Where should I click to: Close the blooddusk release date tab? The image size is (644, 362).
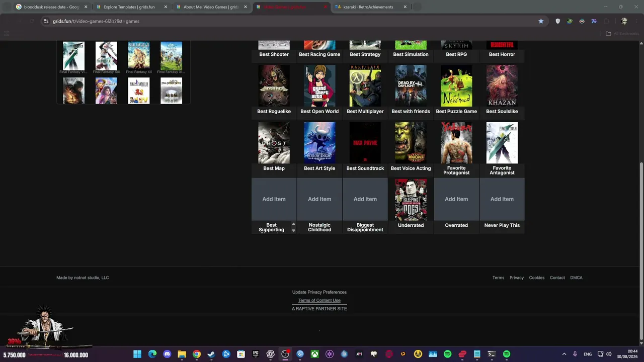pyautogui.click(x=86, y=7)
